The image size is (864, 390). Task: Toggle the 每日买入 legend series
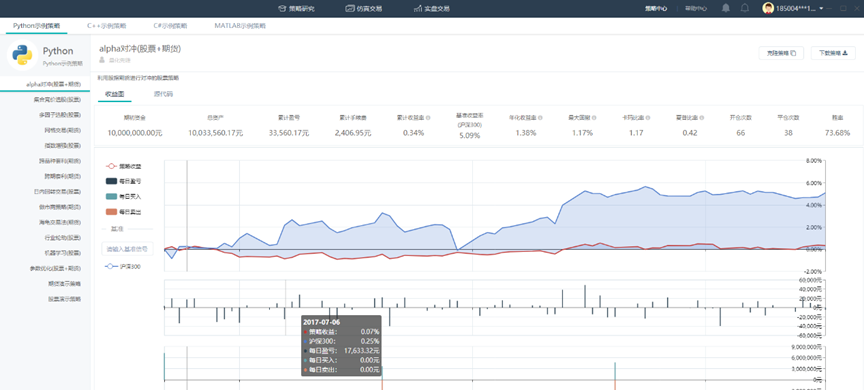pos(123,197)
